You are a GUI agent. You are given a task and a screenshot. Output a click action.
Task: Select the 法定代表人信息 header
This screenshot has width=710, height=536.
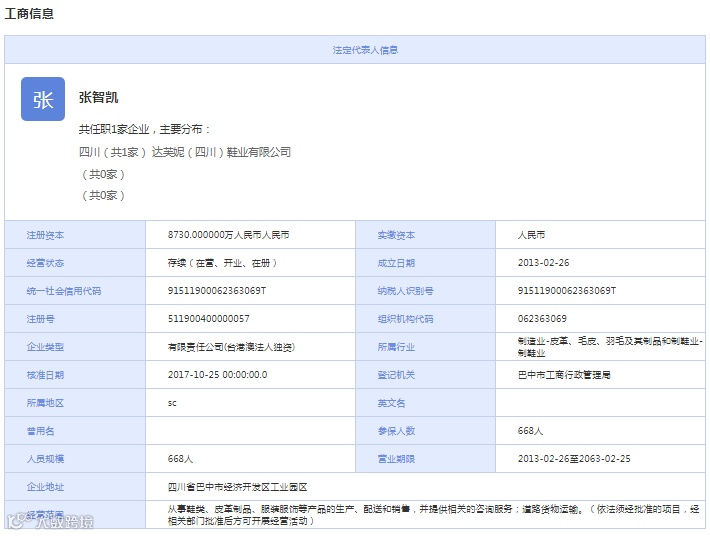click(x=365, y=50)
